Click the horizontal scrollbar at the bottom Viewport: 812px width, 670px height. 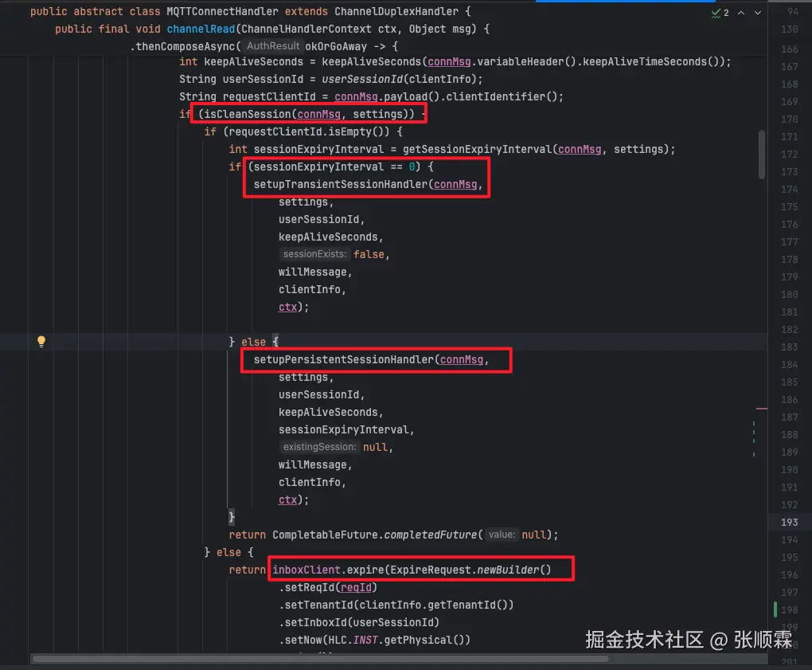pos(318,660)
